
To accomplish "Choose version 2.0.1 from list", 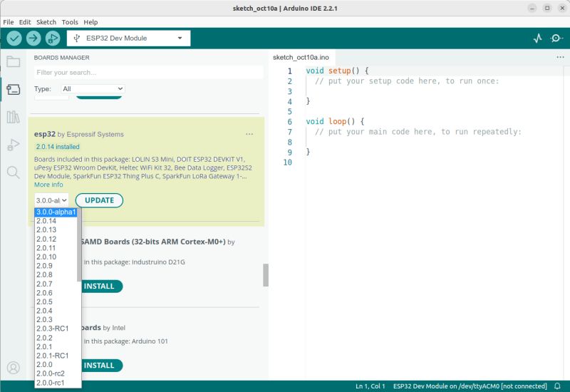I will (x=56, y=346).
